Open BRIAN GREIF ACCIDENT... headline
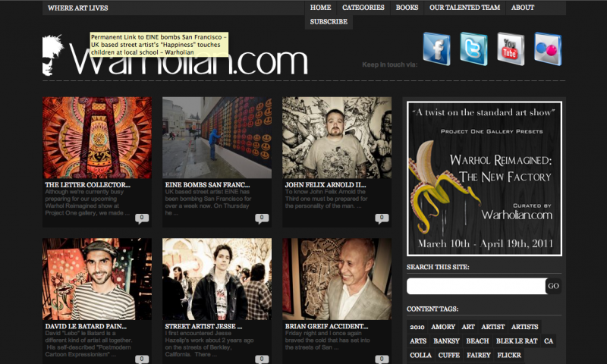This screenshot has height=364, width=607. (327, 326)
